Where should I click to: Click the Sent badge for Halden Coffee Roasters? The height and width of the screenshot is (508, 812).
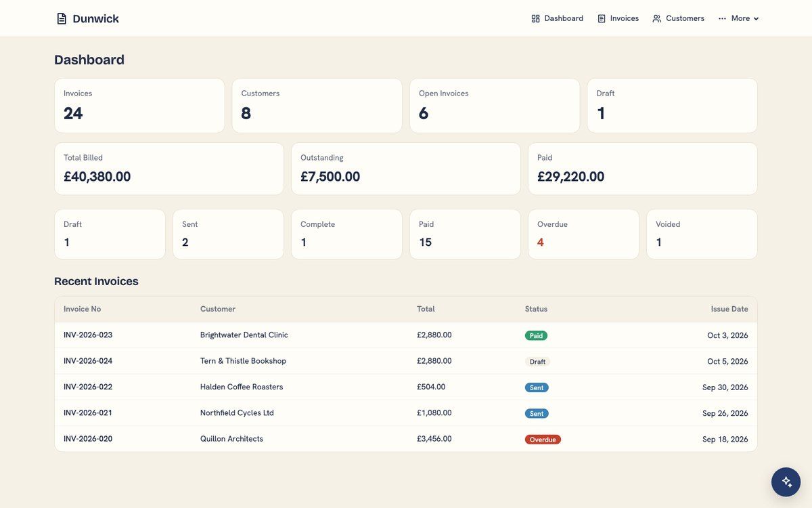coord(537,388)
